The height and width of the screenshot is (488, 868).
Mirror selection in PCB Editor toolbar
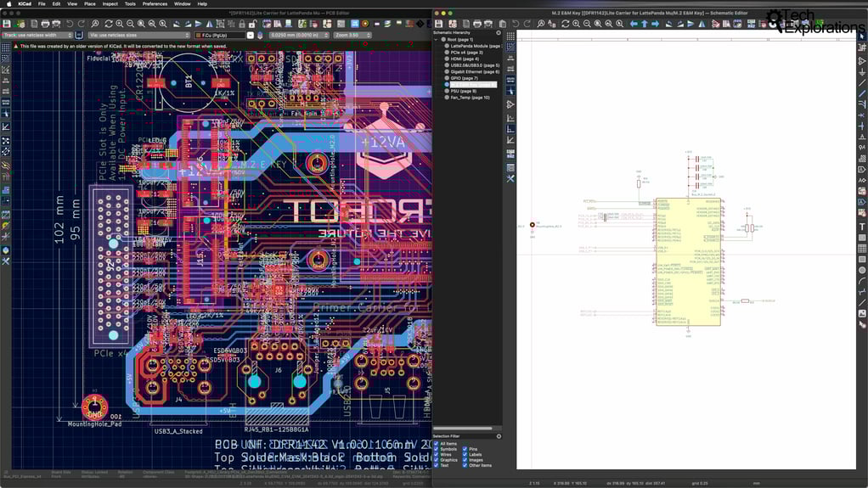(209, 24)
